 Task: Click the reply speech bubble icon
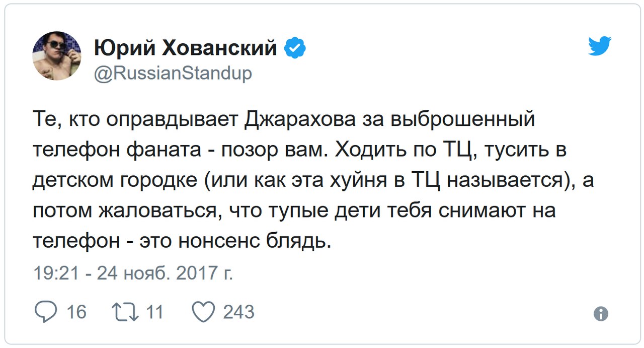point(46,312)
